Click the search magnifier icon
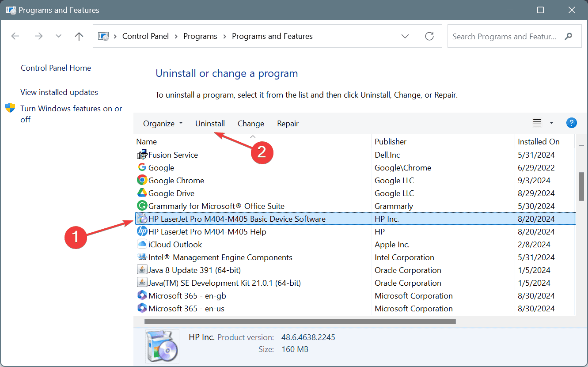This screenshot has width=588, height=367. 569,37
